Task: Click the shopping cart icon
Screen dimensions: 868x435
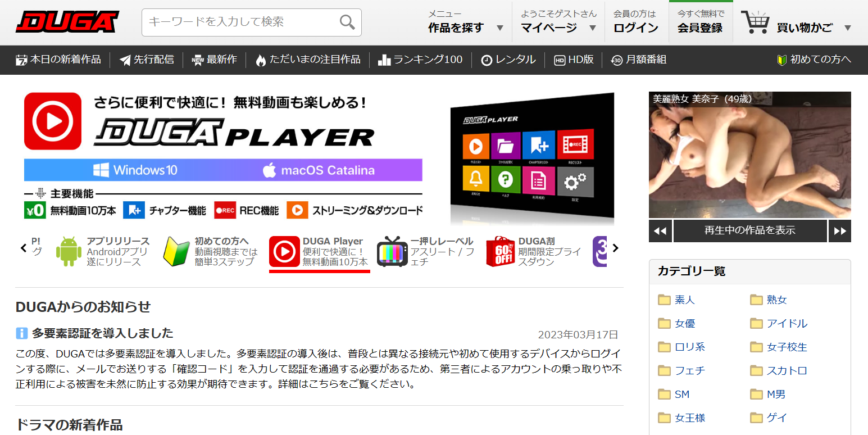Action: click(x=755, y=22)
